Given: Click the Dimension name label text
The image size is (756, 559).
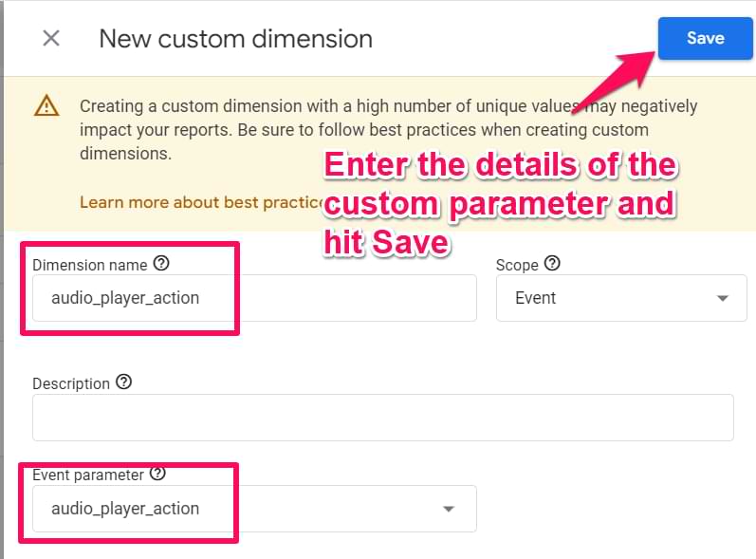Looking at the screenshot, I should point(90,265).
